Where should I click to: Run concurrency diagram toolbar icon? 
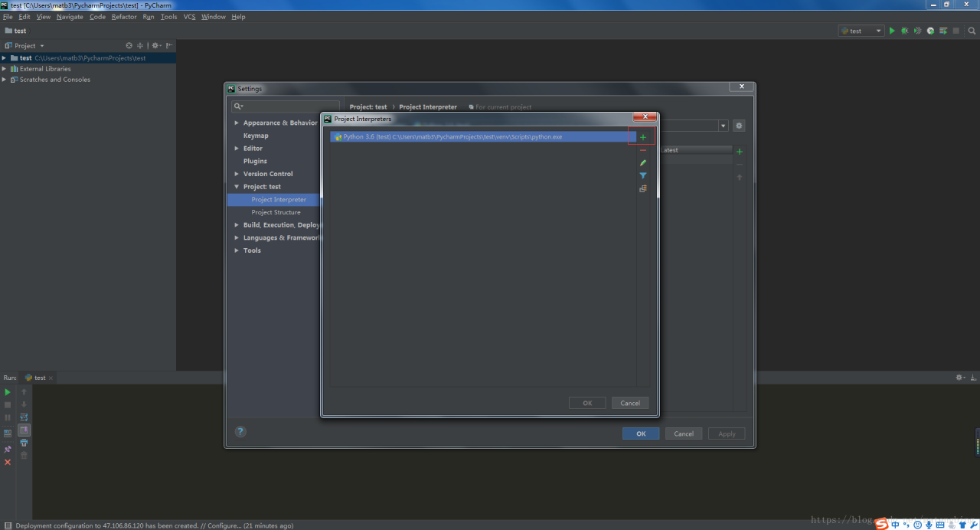pos(943,31)
